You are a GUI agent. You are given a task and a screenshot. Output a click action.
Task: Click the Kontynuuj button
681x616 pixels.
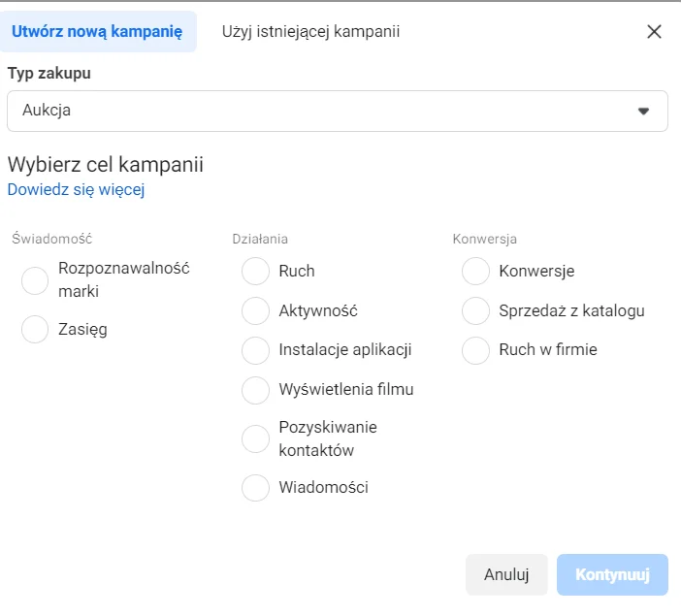[x=612, y=574]
